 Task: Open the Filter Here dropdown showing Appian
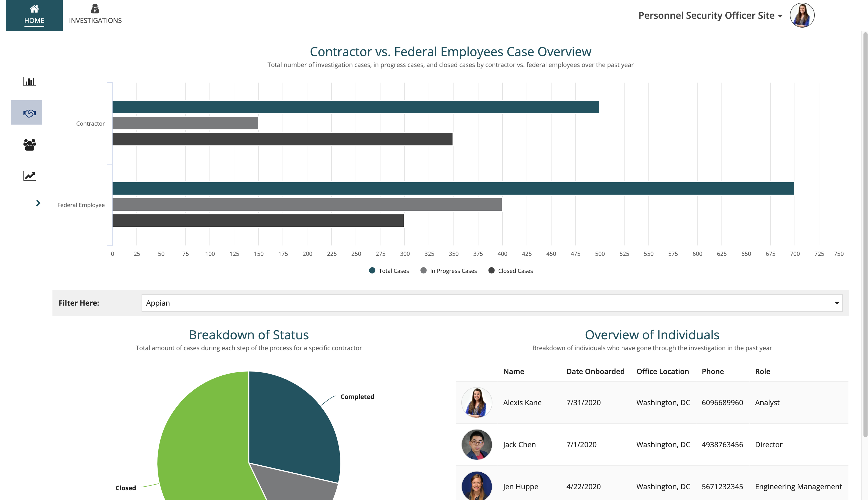[x=492, y=303]
